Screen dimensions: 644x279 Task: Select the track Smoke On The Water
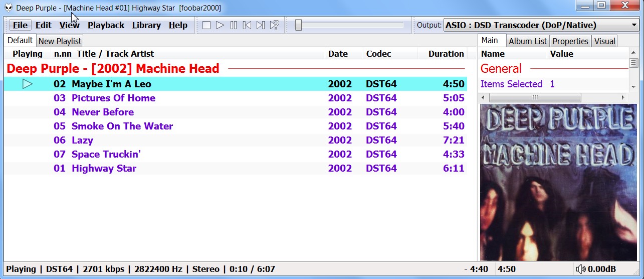(122, 126)
